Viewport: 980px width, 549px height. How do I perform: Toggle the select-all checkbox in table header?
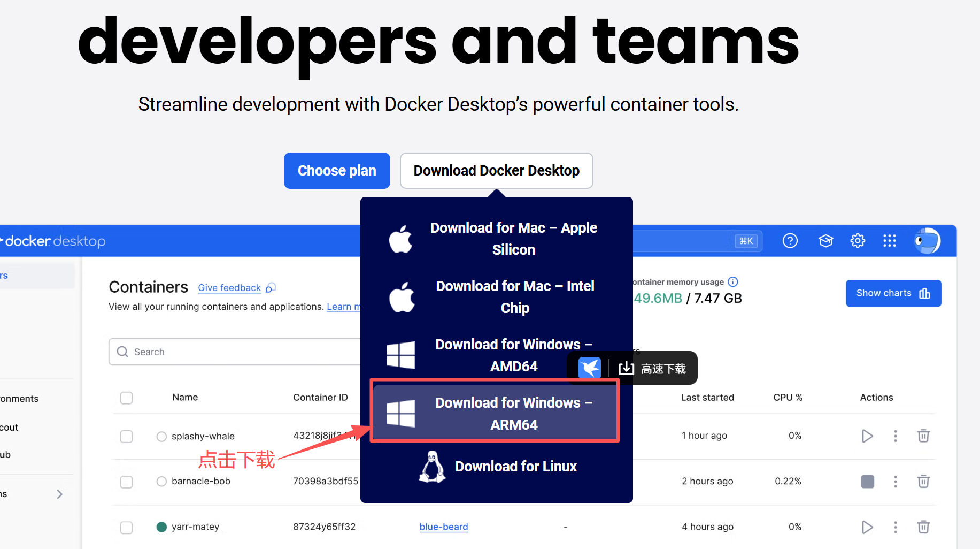[126, 398]
